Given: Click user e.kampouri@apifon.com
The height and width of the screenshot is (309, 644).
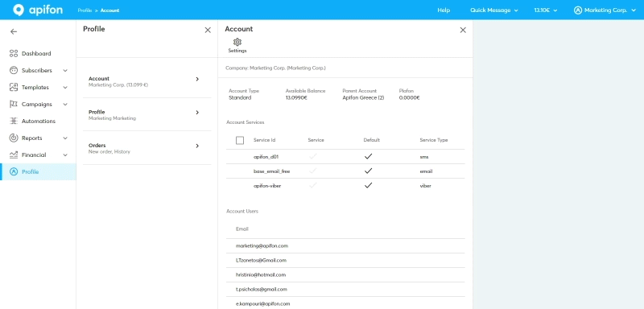Looking at the screenshot, I should (263, 303).
